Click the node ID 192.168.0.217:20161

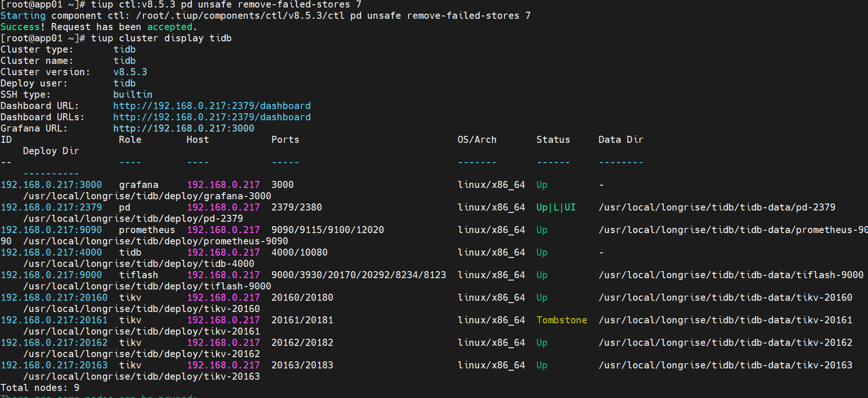click(x=54, y=320)
